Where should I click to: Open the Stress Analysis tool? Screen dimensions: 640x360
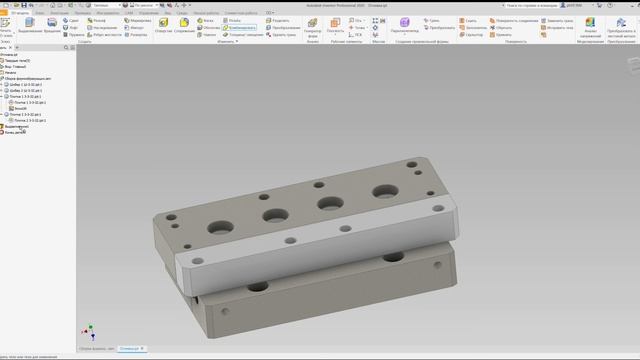coord(590,27)
